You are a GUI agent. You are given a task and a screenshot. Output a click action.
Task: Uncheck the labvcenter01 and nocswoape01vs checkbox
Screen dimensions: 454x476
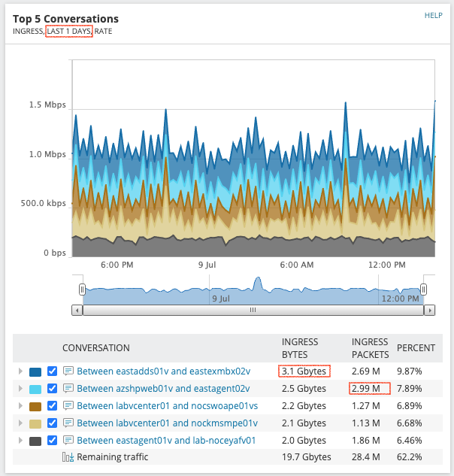[x=52, y=406]
